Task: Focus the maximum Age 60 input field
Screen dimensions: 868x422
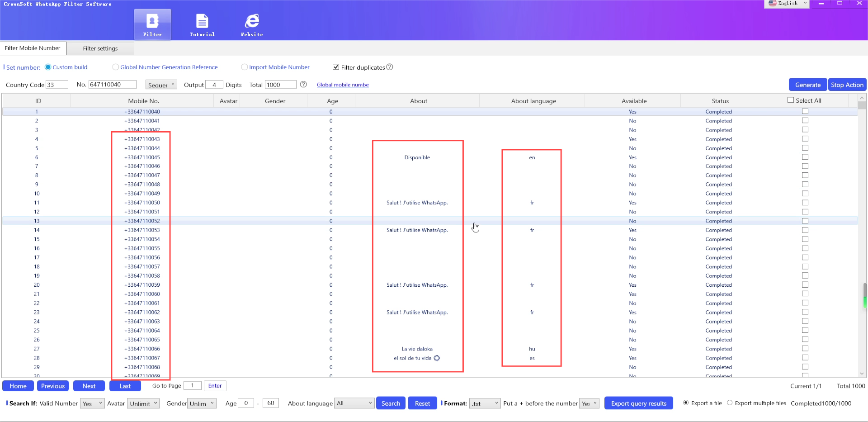Action: (x=271, y=403)
